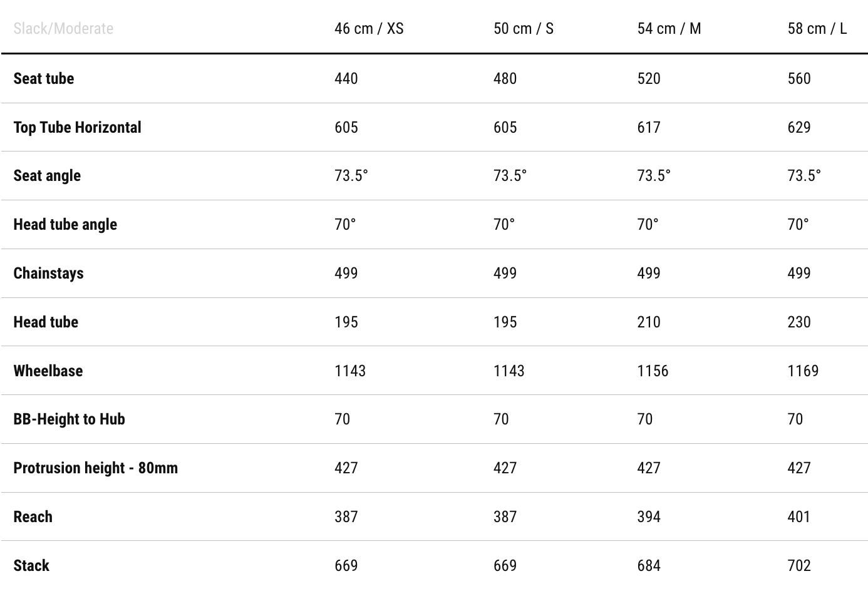Click the Head tube row label

pos(46,322)
